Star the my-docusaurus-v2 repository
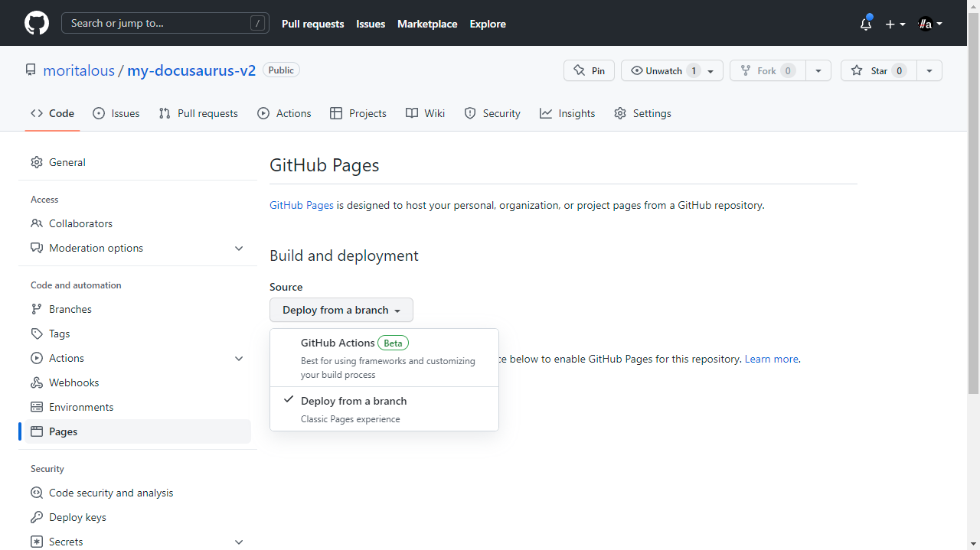Image resolution: width=980 pixels, height=550 pixels. tap(878, 70)
